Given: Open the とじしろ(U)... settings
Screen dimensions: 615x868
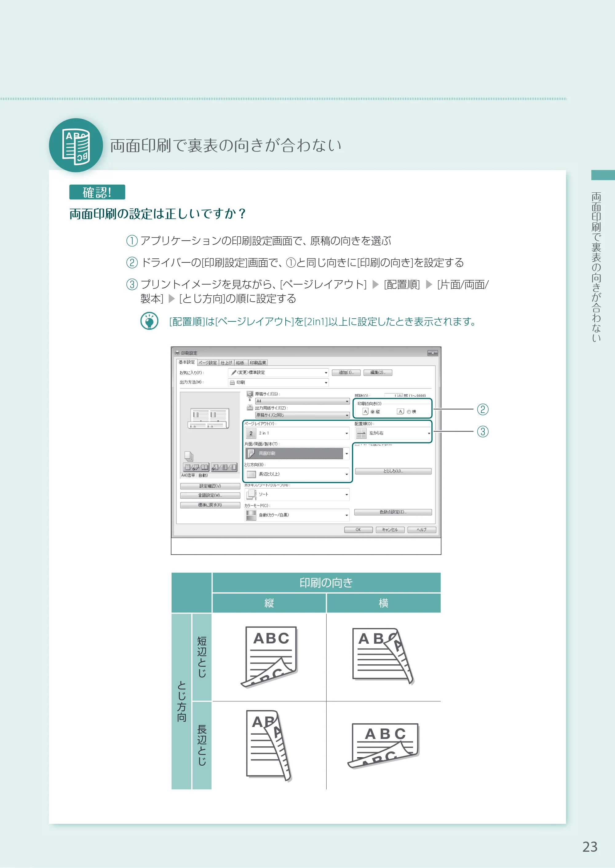Looking at the screenshot, I should (393, 471).
